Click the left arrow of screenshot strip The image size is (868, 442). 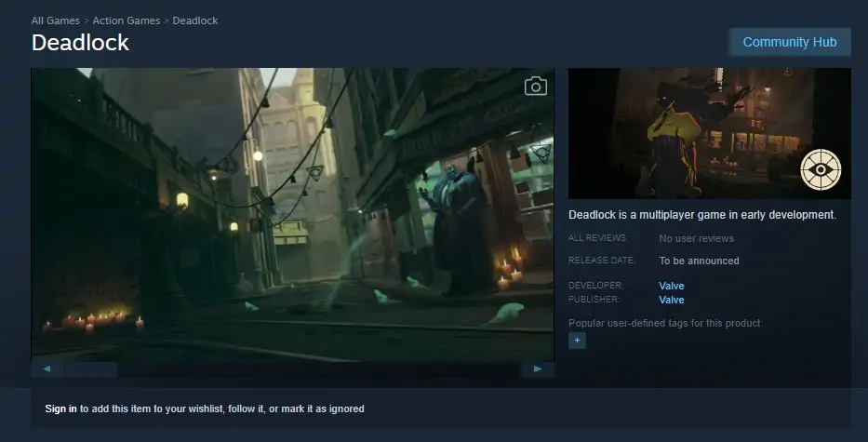point(47,368)
